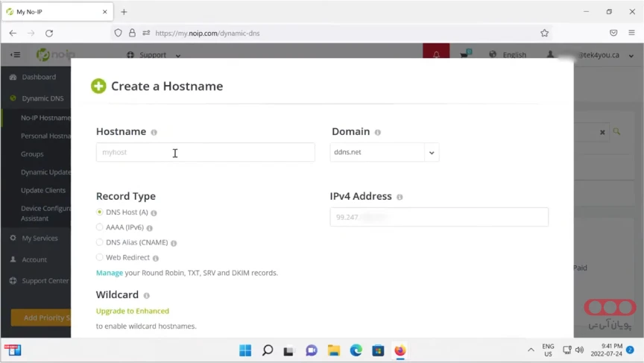Click into the IPv4 Address field
Viewport: 644px width, 363px height.
click(x=439, y=217)
